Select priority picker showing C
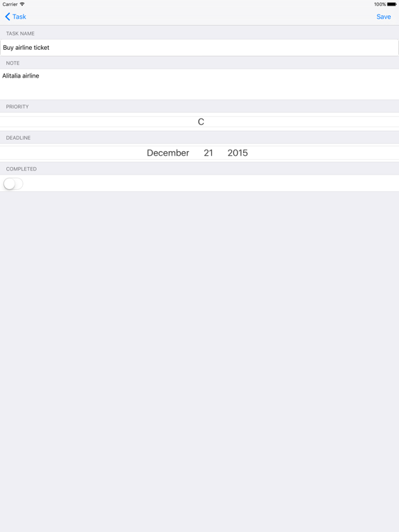 201,122
